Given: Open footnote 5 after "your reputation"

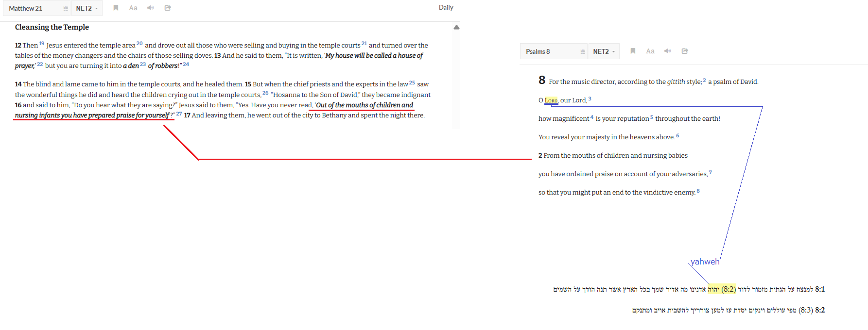Looking at the screenshot, I should 652,117.
